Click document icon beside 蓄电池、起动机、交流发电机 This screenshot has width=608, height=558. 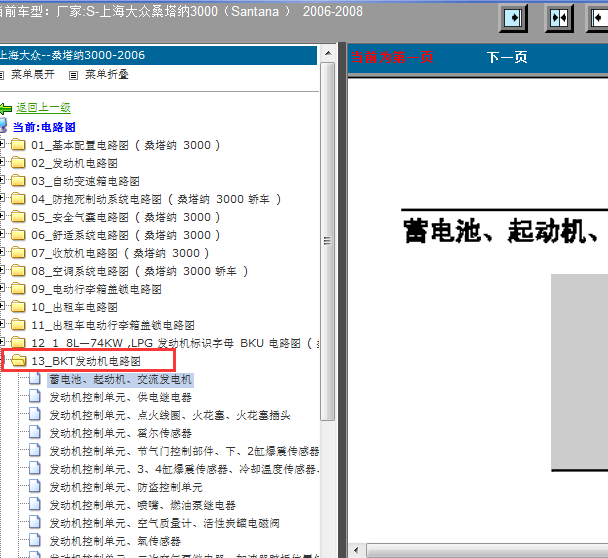[x=35, y=380]
